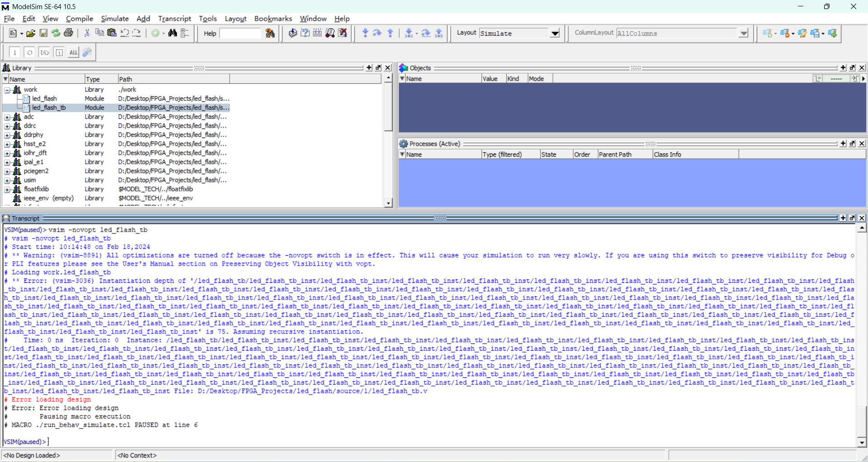Click the Open folder toolbar icon
The height and width of the screenshot is (462, 868).
coord(31,33)
